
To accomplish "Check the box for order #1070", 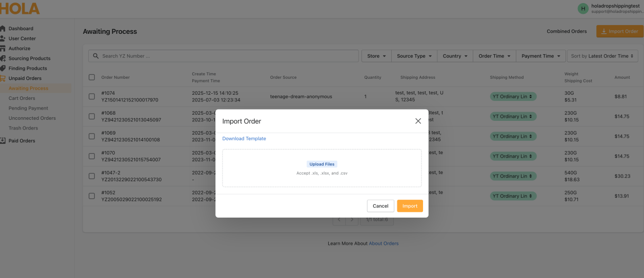I will coord(92,156).
